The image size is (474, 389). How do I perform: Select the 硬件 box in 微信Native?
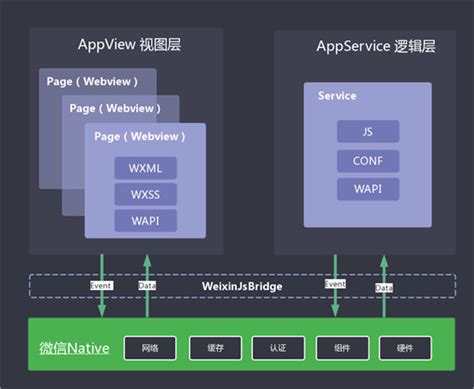click(405, 348)
